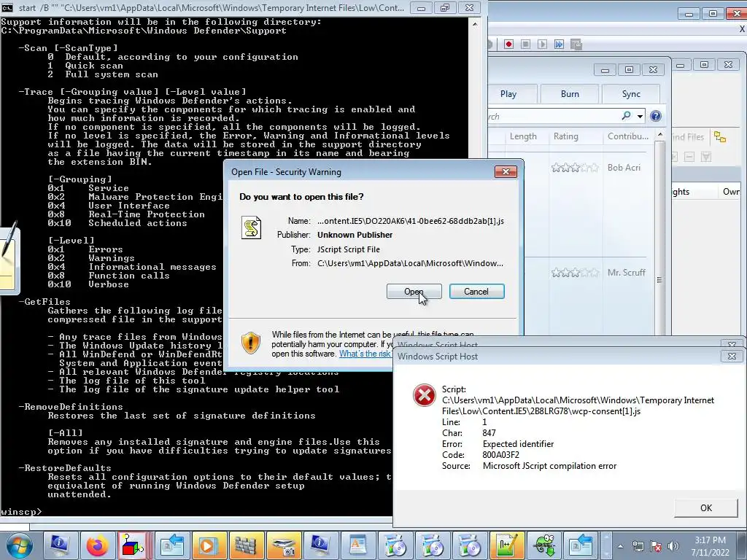Click the Rights column header
This screenshot has height=560, width=747.
pyautogui.click(x=681, y=192)
